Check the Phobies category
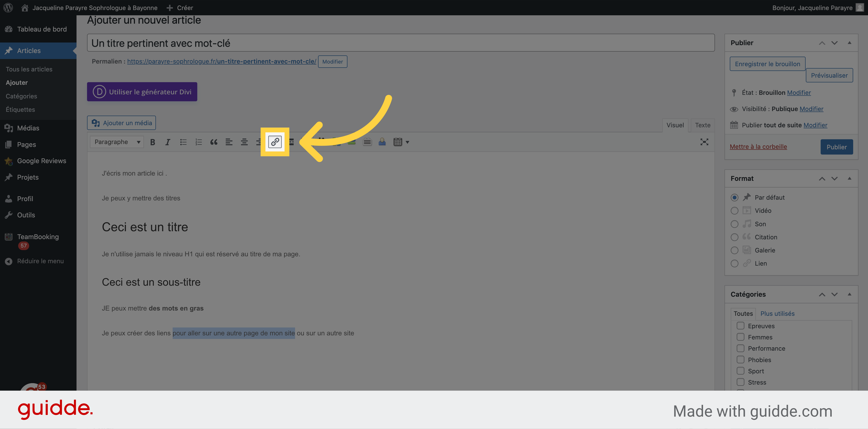This screenshot has height=429, width=868. click(740, 360)
